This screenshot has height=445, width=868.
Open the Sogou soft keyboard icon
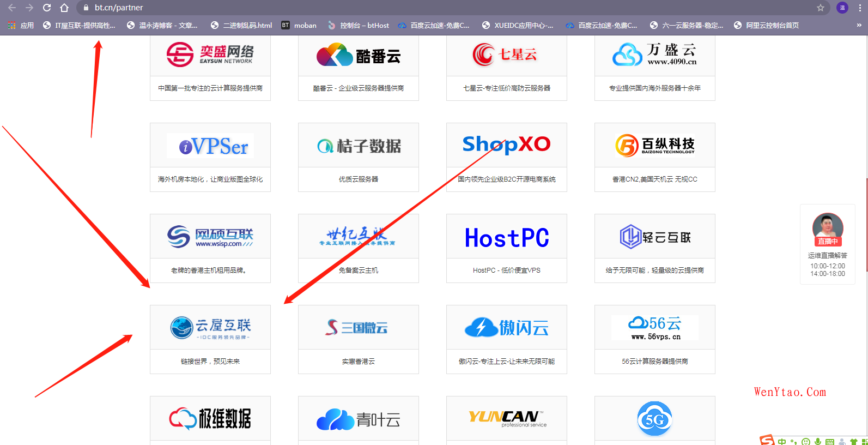(830, 442)
